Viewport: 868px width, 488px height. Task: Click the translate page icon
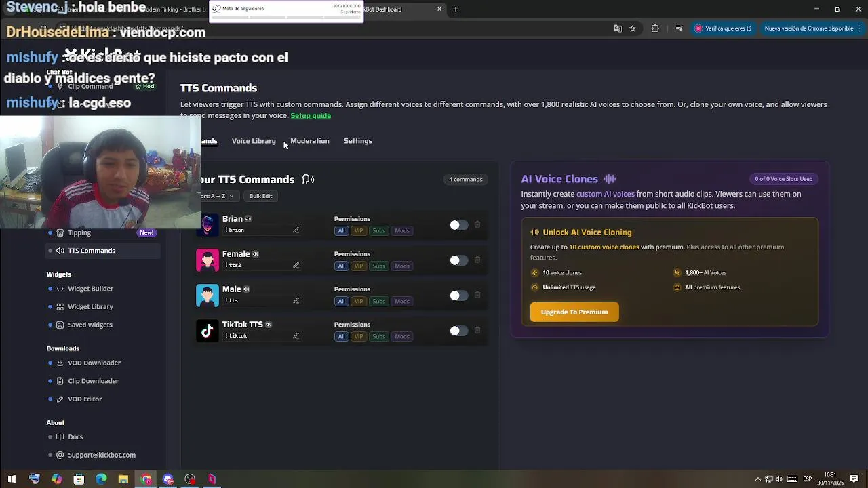click(618, 28)
